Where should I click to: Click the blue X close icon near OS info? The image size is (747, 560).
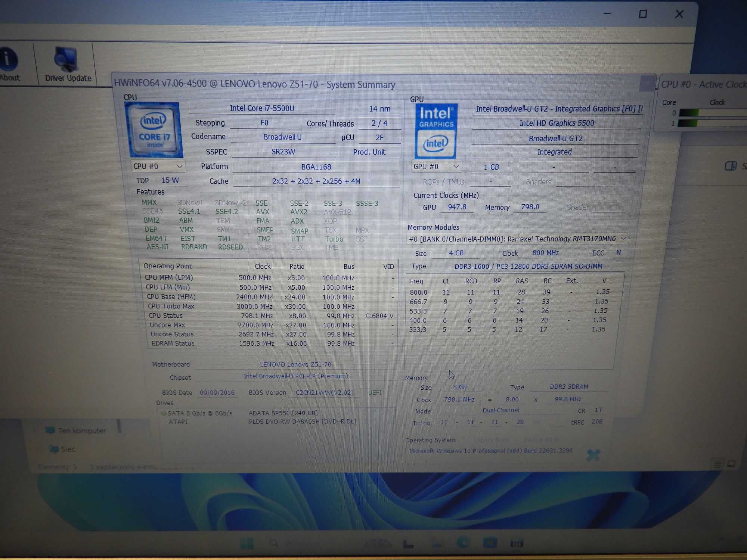[593, 455]
